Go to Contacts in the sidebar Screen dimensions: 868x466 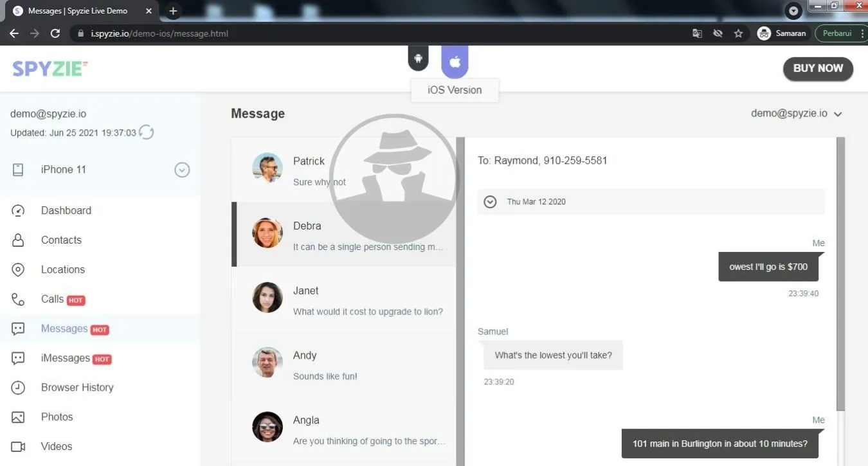[x=61, y=240]
